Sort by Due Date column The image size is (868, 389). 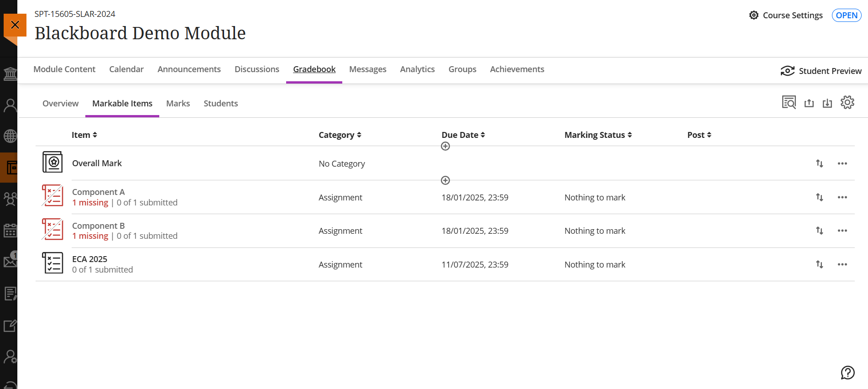(x=463, y=135)
